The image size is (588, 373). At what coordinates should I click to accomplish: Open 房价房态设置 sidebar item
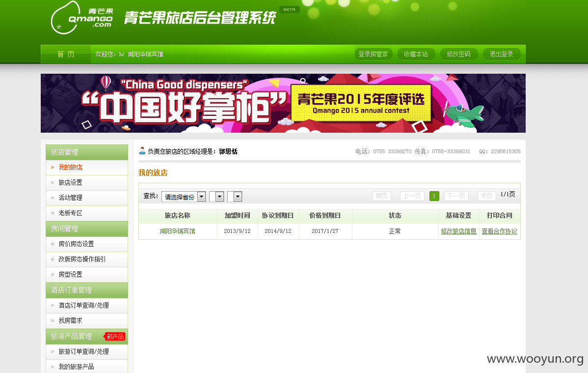[x=86, y=244]
